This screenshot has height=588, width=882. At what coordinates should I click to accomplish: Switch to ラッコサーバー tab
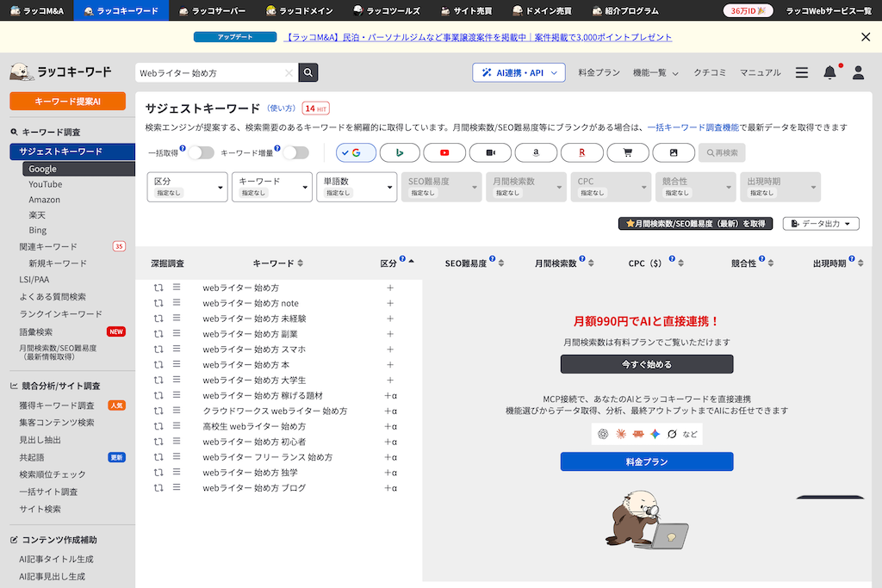click(x=212, y=10)
